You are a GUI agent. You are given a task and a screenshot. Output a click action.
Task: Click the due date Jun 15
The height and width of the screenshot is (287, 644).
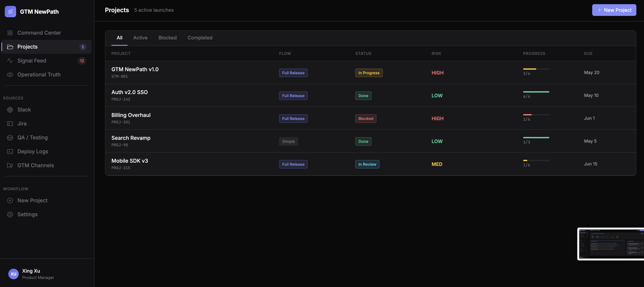[590, 164]
